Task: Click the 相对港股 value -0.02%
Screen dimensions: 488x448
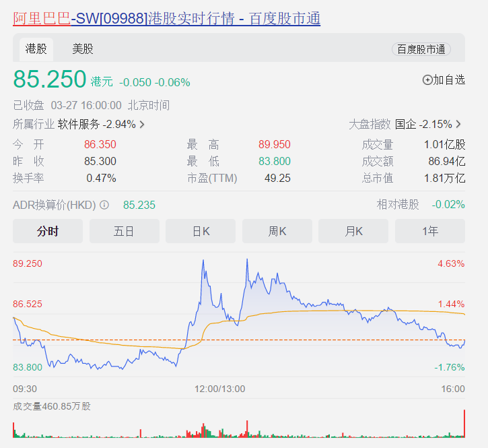Action: [x=448, y=205]
